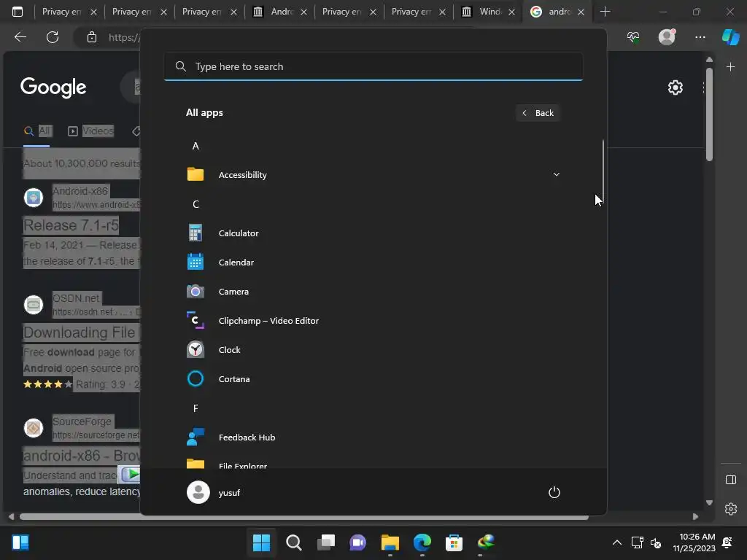
Task: Open the Clock app
Action: click(x=373, y=350)
